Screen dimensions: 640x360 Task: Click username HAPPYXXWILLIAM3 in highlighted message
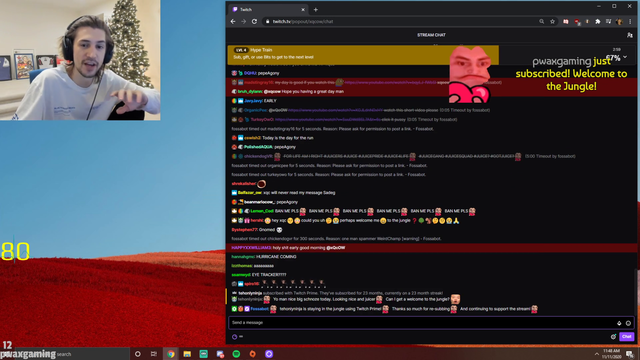[x=251, y=248]
